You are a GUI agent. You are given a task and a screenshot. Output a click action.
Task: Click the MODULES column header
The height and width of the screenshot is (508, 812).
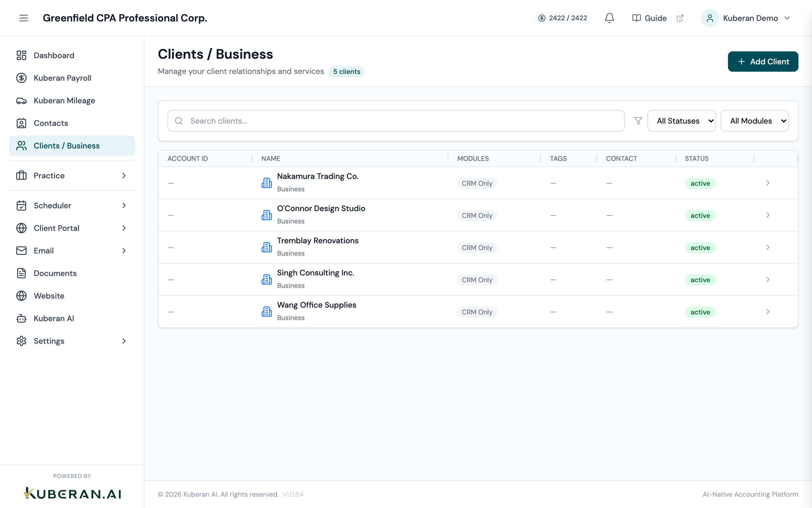click(473, 159)
